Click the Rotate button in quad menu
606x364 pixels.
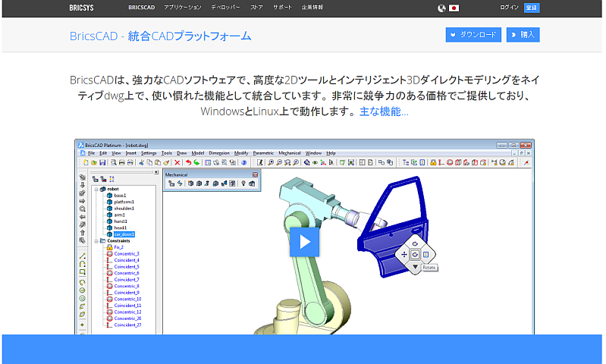[x=415, y=255]
